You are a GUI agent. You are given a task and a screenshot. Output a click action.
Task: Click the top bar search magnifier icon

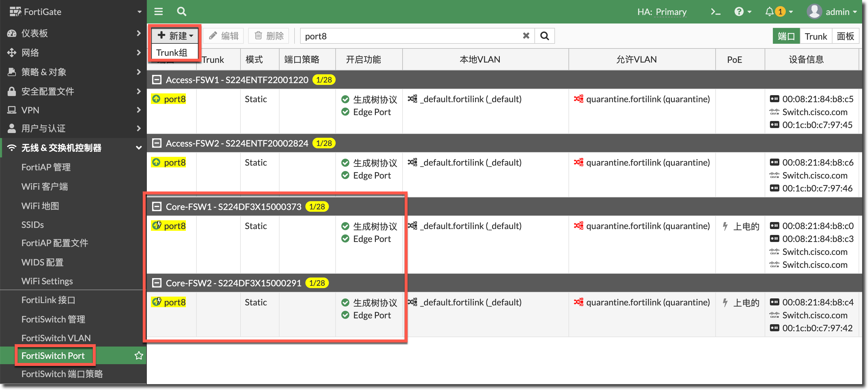click(x=182, y=12)
